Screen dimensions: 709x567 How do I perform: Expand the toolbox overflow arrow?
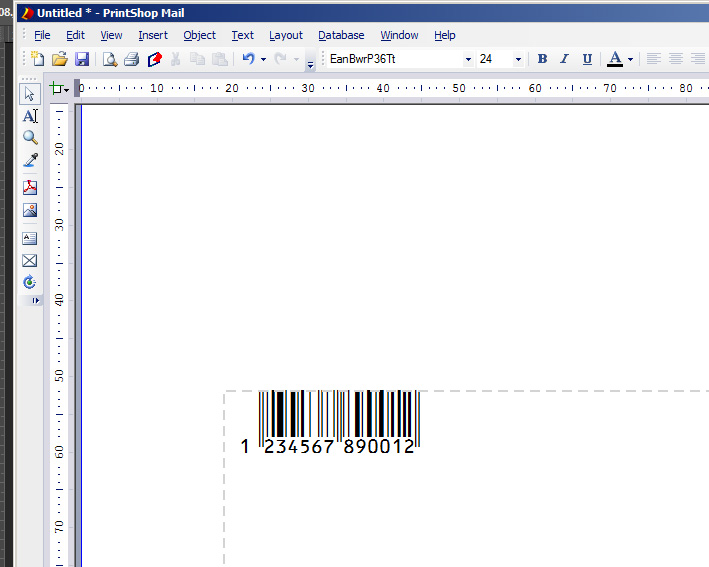(35, 300)
